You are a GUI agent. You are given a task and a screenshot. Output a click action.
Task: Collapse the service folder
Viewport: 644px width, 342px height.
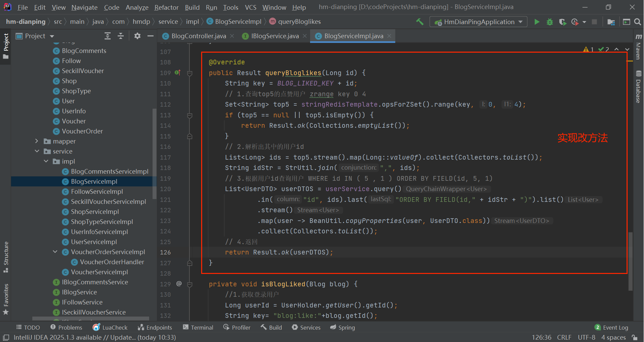[37, 151]
